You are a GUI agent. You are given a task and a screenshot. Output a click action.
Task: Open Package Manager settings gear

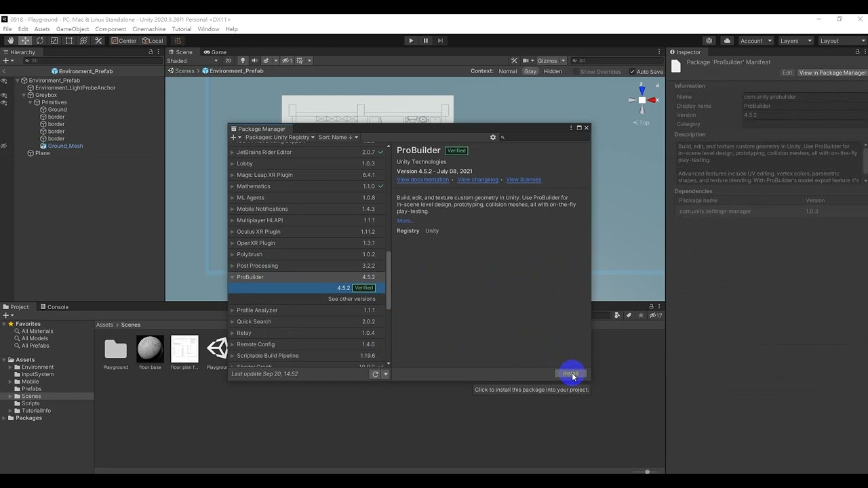pos(493,137)
